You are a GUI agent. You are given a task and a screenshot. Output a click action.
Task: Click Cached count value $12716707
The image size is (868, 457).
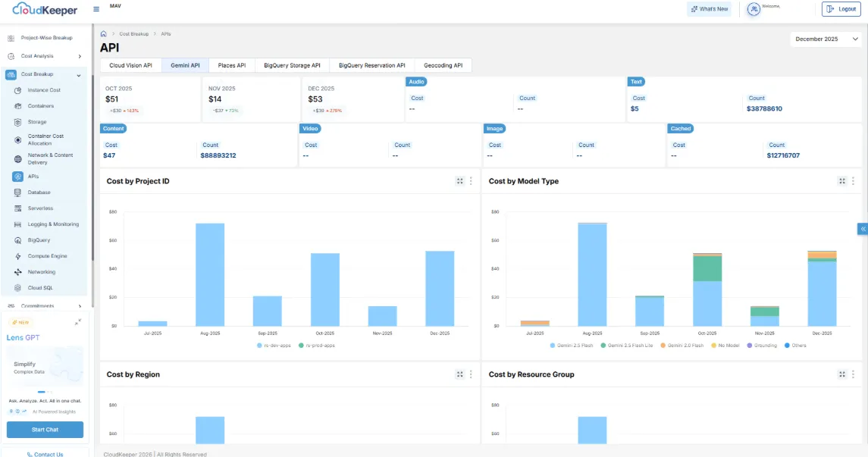pos(783,155)
